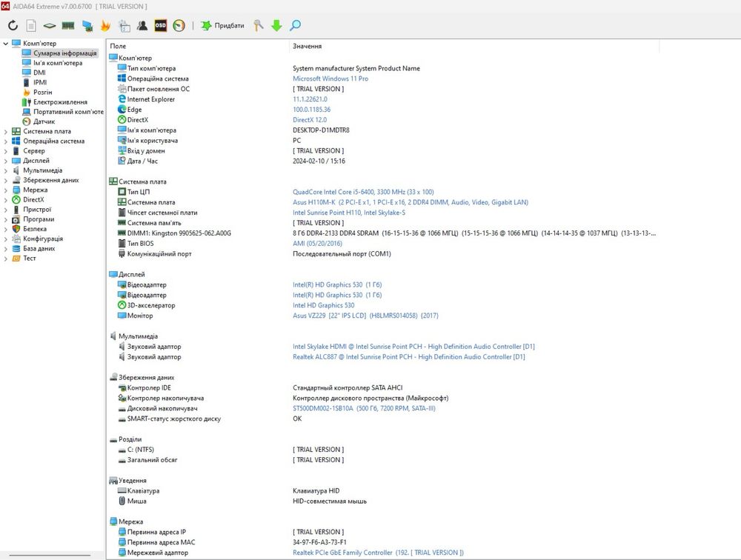Open Intel Sunrise Point H110 chipset link
The width and height of the screenshot is (741, 560).
coord(349,213)
